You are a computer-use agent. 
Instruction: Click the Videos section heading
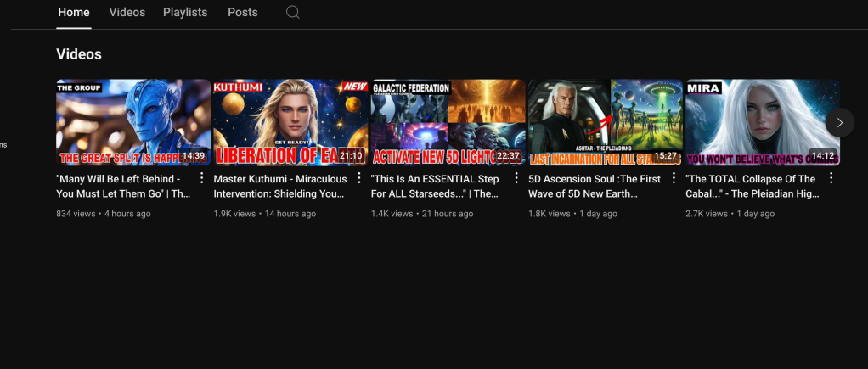pos(79,54)
